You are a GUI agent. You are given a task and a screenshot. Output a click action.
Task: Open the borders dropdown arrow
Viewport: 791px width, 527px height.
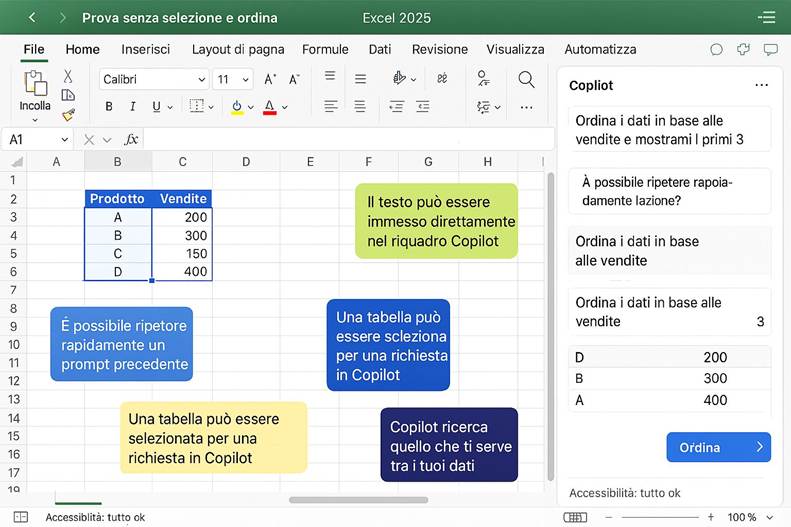[211, 107]
